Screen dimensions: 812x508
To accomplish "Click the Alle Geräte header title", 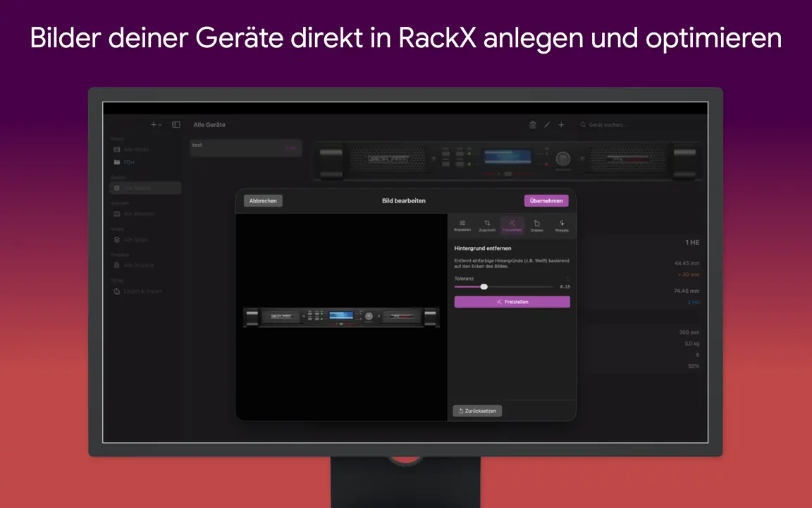I will point(209,124).
